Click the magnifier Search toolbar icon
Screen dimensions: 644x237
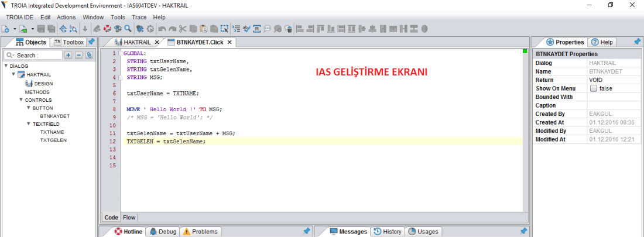click(128, 29)
